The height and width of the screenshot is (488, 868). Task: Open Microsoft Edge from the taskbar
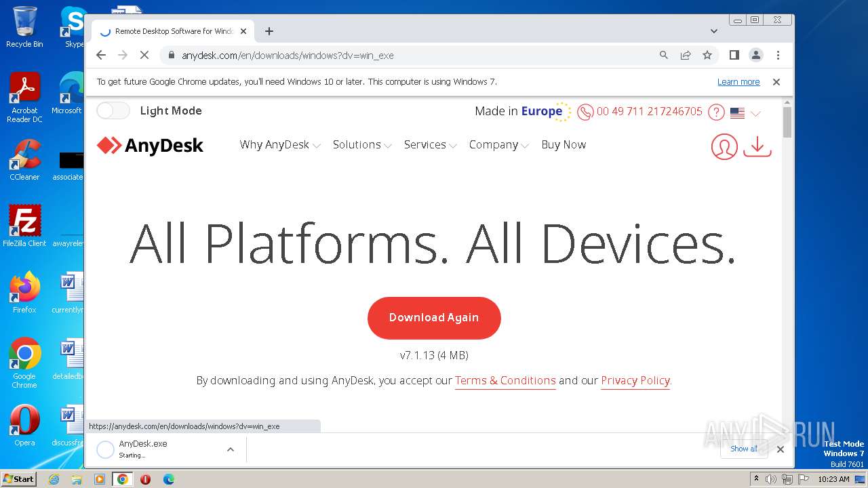click(168, 479)
